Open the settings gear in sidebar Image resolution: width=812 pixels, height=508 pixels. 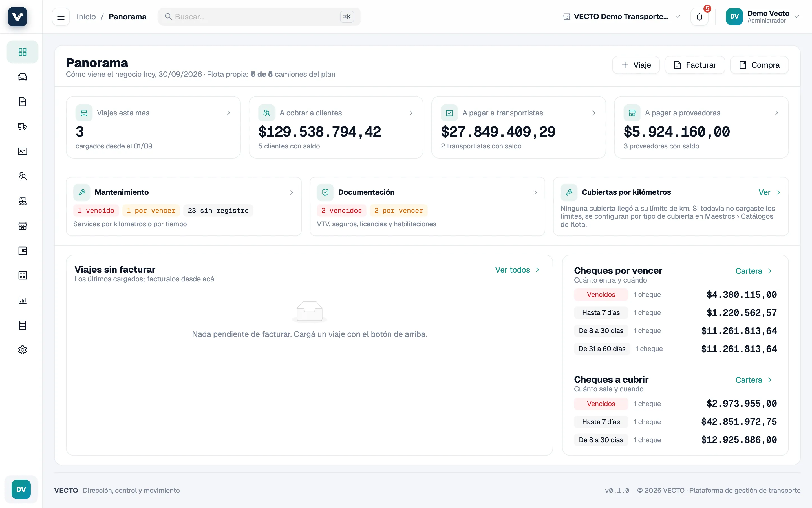(23, 350)
